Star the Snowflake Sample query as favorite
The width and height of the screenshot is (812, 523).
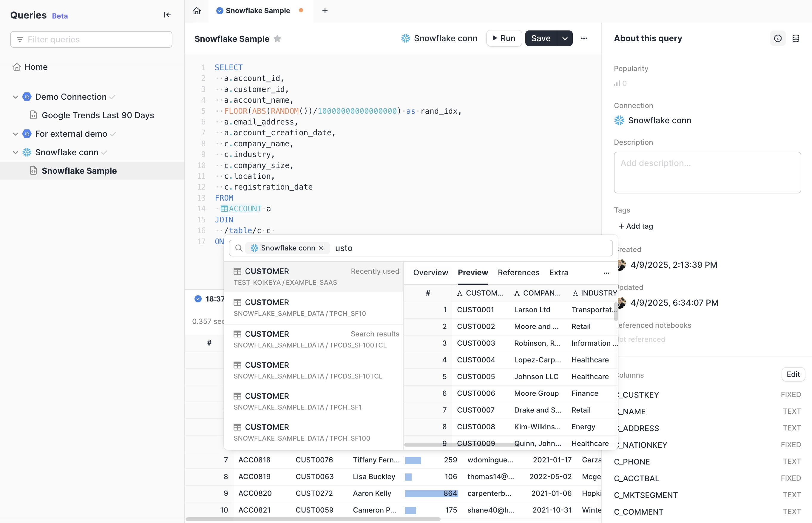coord(277,39)
